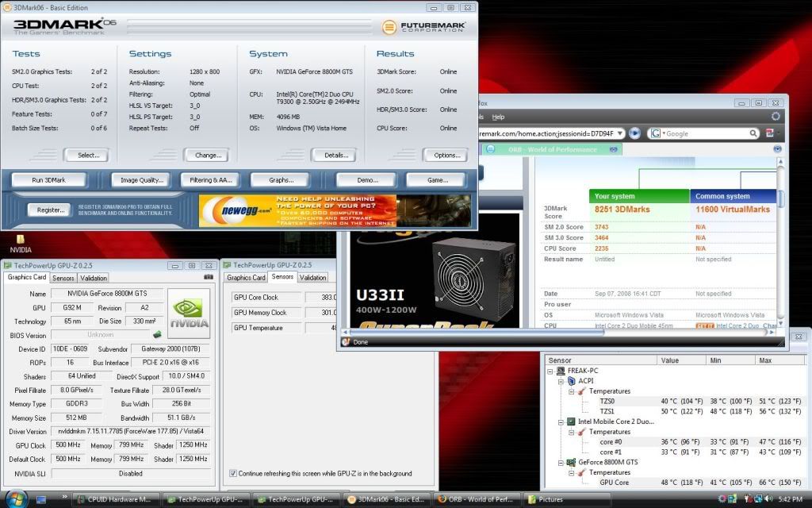Click the Change... button under Settings

click(209, 155)
